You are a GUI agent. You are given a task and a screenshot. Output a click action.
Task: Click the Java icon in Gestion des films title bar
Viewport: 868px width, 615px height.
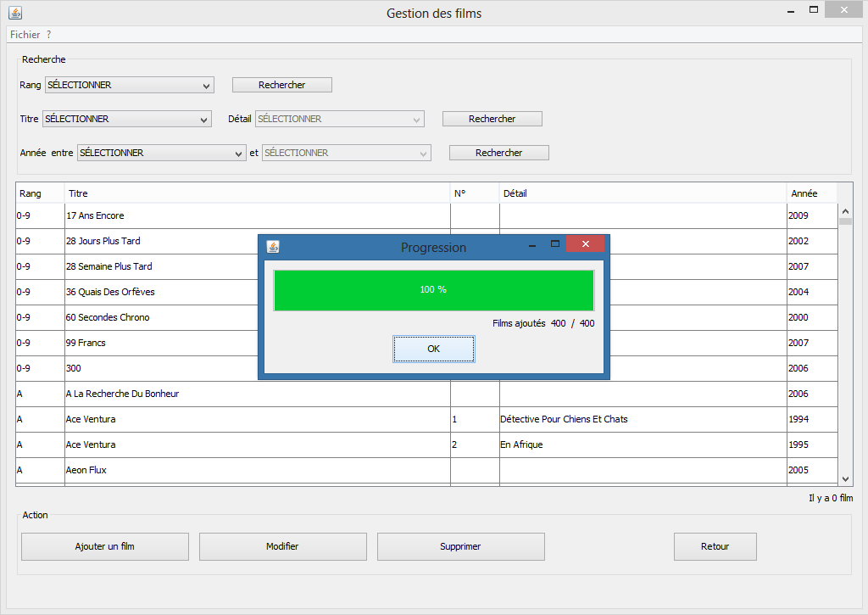tap(15, 12)
